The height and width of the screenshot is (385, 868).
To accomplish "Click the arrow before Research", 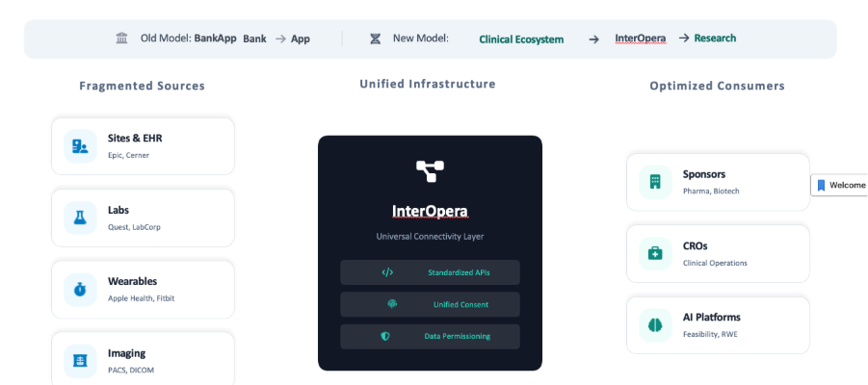I will click(x=684, y=38).
